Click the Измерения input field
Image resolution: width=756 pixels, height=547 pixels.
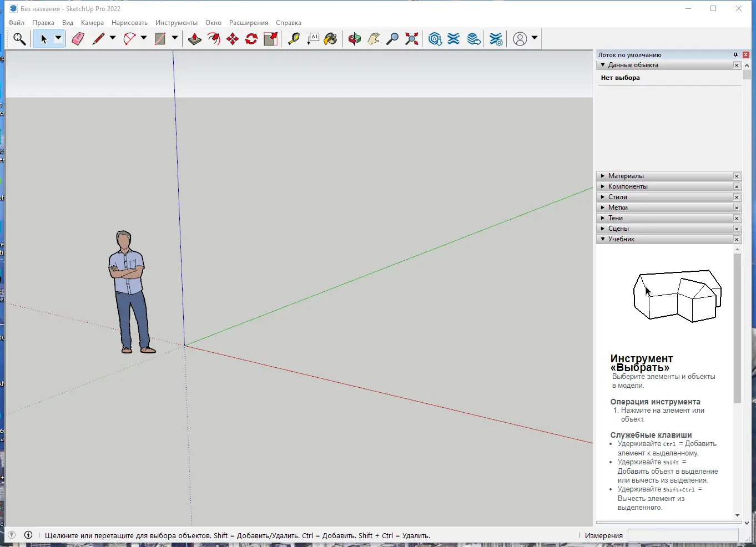tap(683, 535)
